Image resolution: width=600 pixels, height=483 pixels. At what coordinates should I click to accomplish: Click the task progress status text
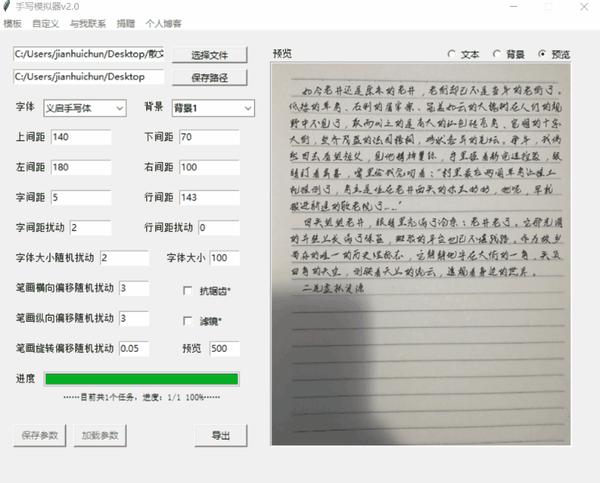point(142,397)
